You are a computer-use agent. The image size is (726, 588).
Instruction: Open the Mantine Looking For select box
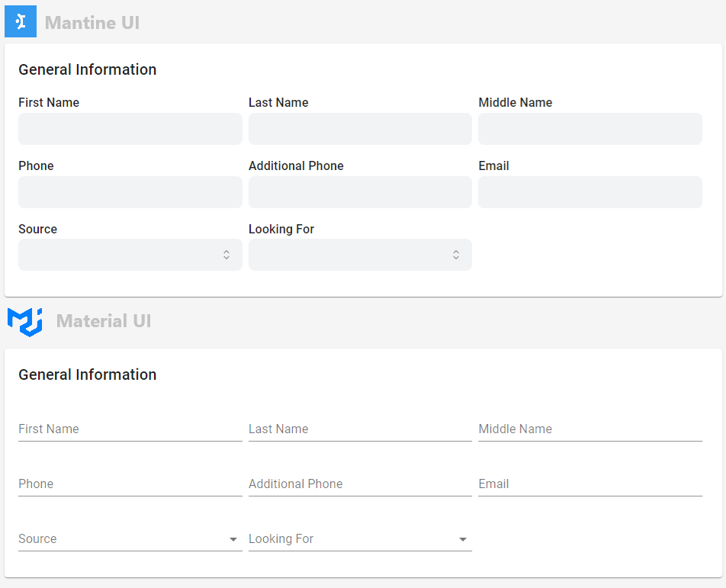pyautogui.click(x=360, y=255)
